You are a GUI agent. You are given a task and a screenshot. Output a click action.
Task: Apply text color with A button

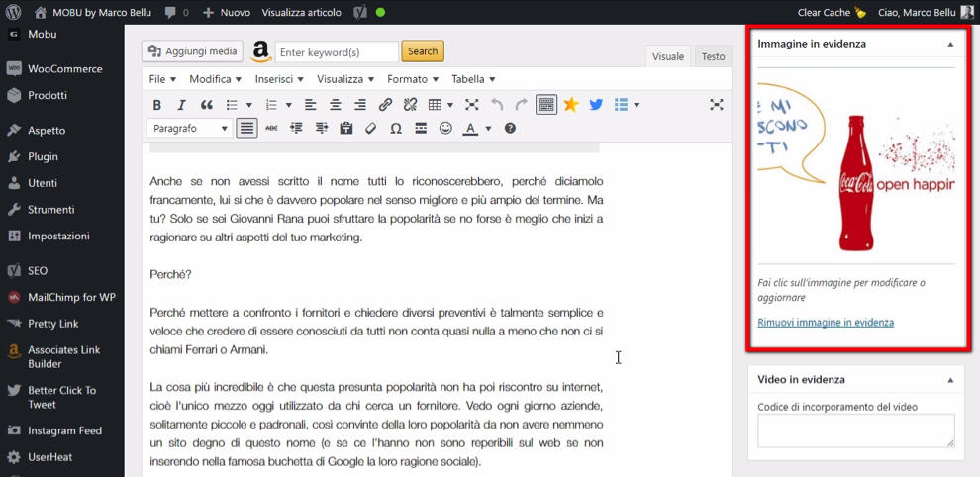(x=470, y=129)
